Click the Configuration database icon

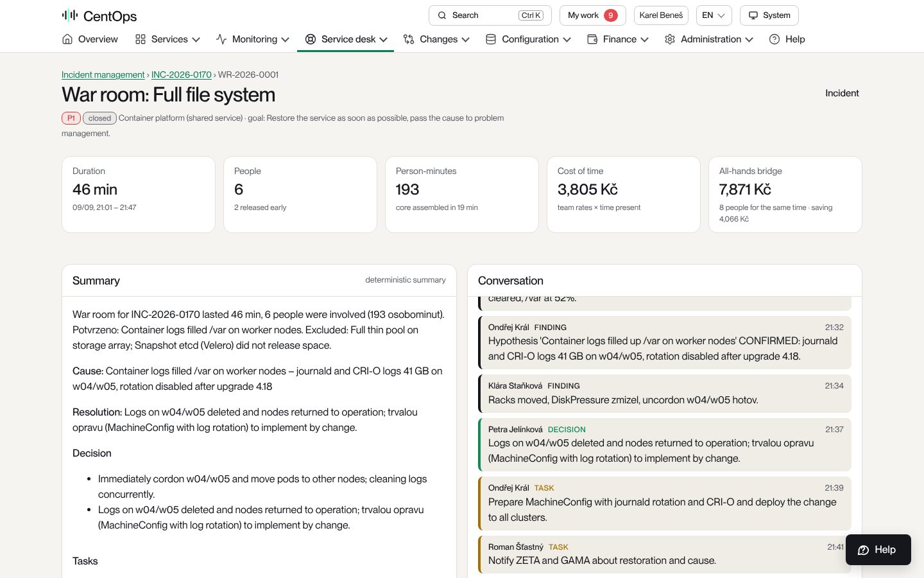click(x=491, y=39)
